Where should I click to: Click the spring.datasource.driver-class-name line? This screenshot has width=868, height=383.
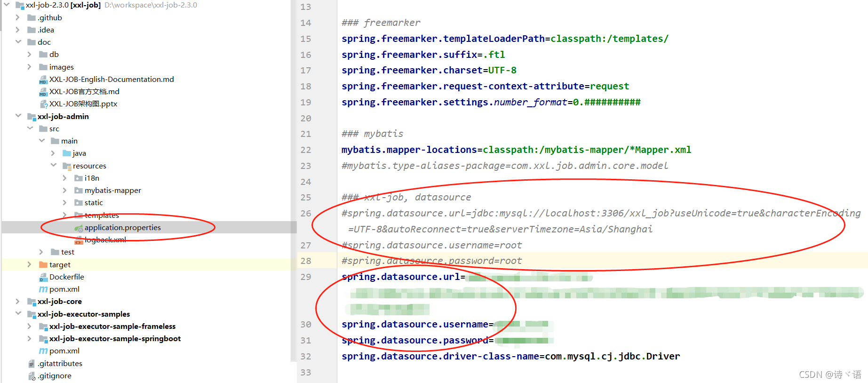(510, 356)
